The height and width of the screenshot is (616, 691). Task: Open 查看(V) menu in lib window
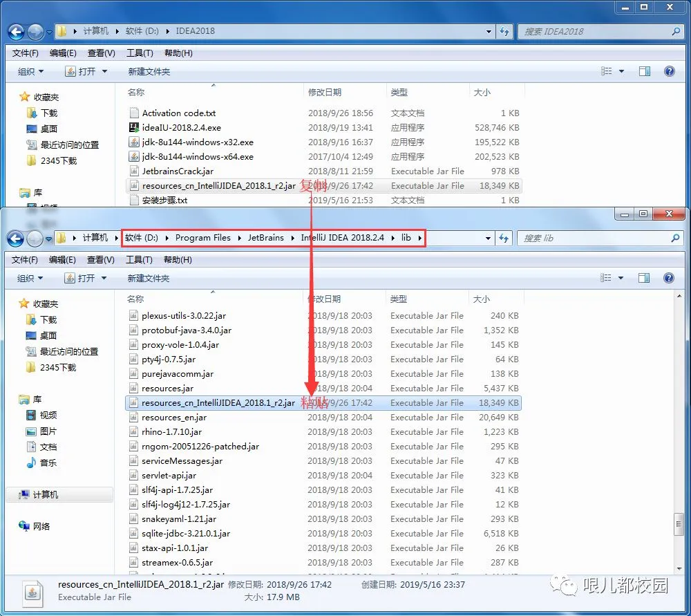100,260
